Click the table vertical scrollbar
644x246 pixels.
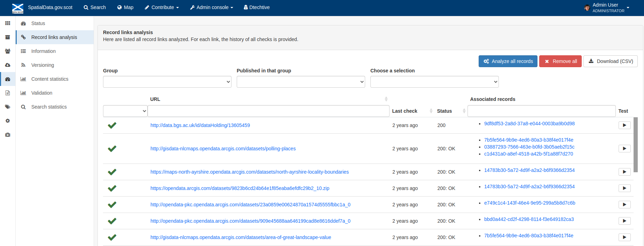click(636, 145)
